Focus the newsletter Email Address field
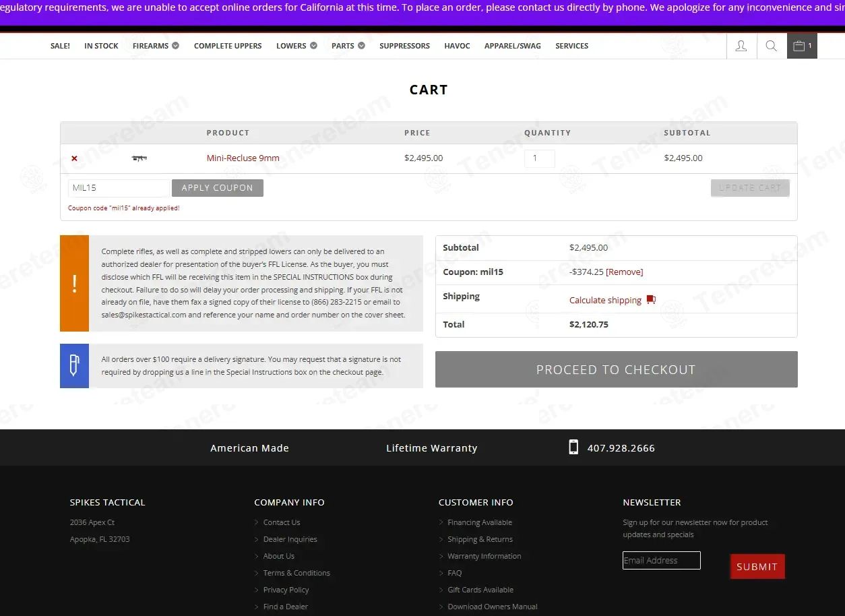845x616 pixels. [x=662, y=560]
